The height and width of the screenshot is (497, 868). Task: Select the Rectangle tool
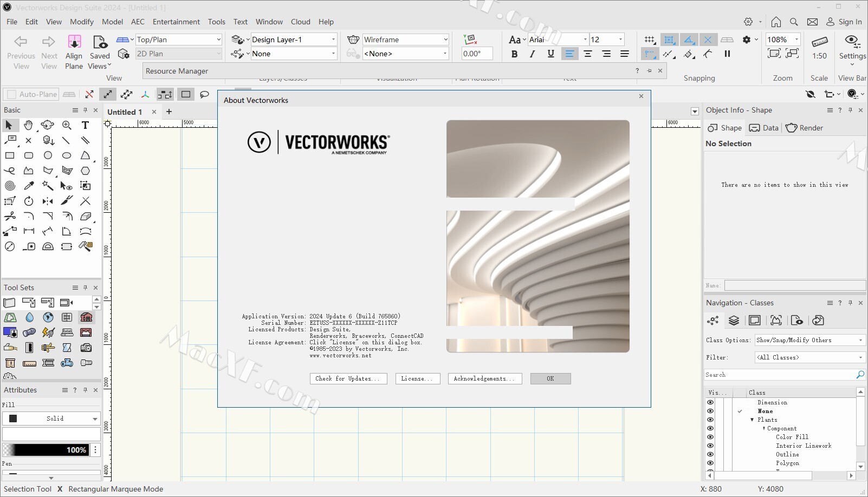(x=10, y=155)
